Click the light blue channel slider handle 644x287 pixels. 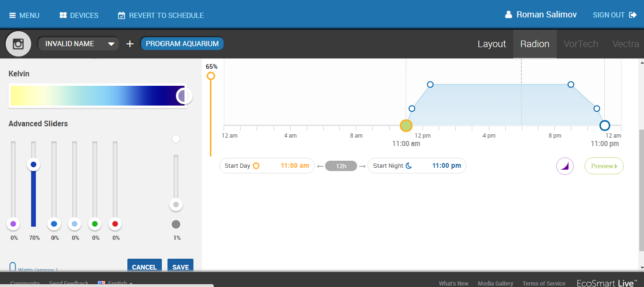pos(75,224)
